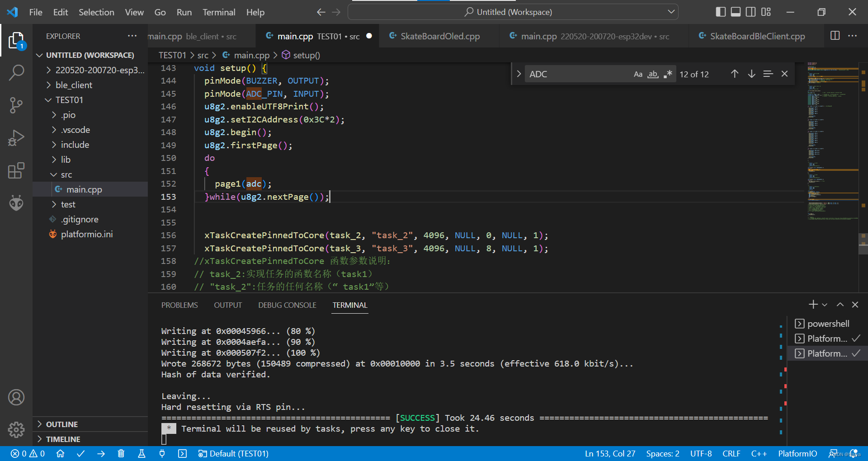Open the Search view in activity bar
The width and height of the screenshot is (868, 461).
click(x=16, y=72)
